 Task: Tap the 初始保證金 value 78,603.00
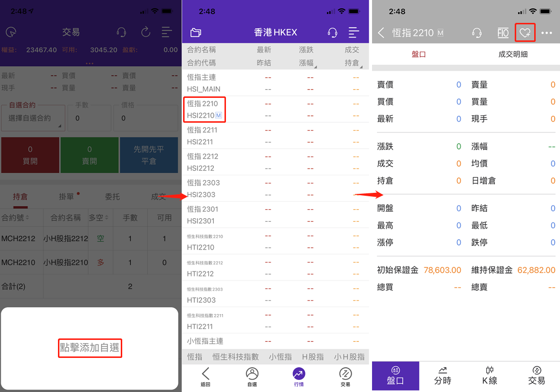442,270
